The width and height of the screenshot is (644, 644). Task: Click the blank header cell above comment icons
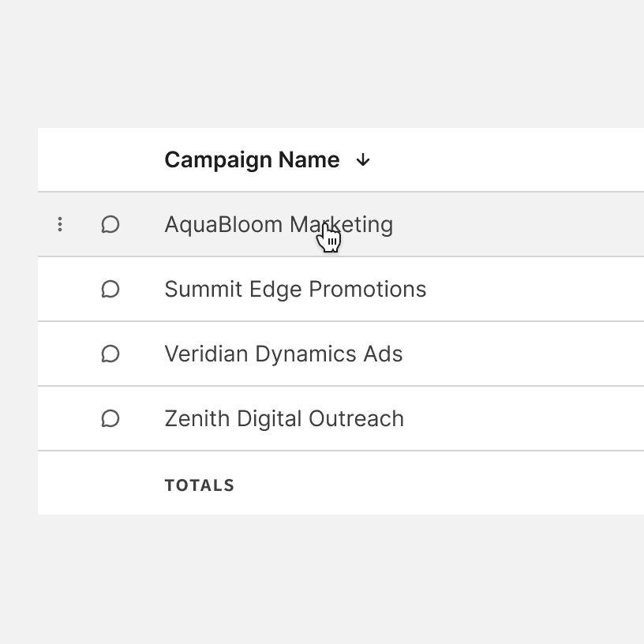pyautogui.click(x=110, y=160)
